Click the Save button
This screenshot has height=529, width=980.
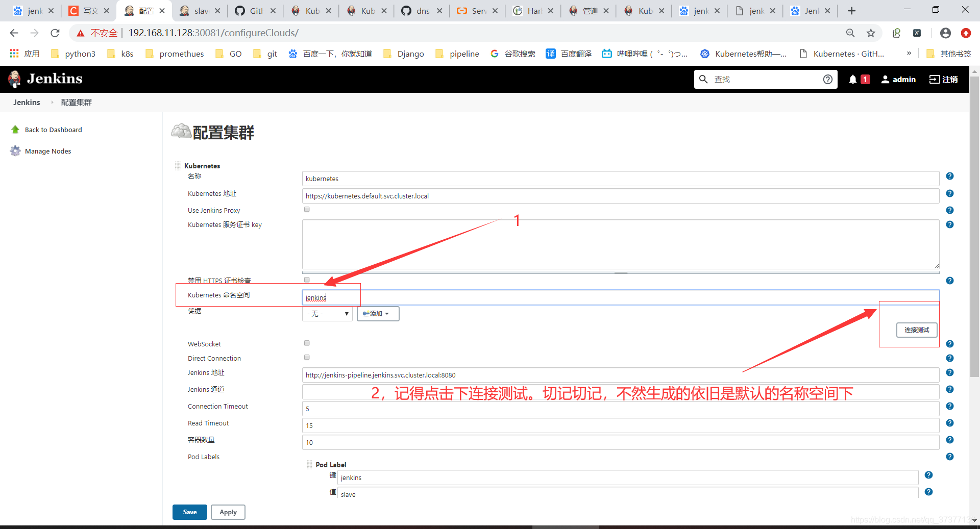pos(190,512)
